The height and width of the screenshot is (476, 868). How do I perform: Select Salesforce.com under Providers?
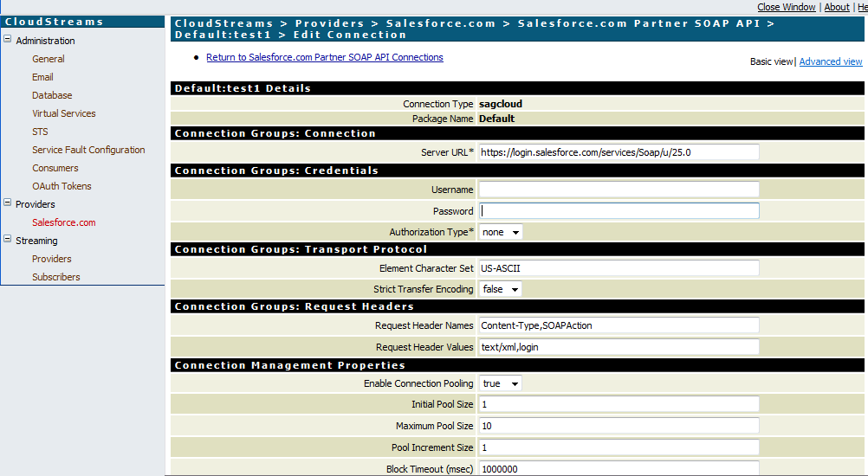click(x=63, y=222)
